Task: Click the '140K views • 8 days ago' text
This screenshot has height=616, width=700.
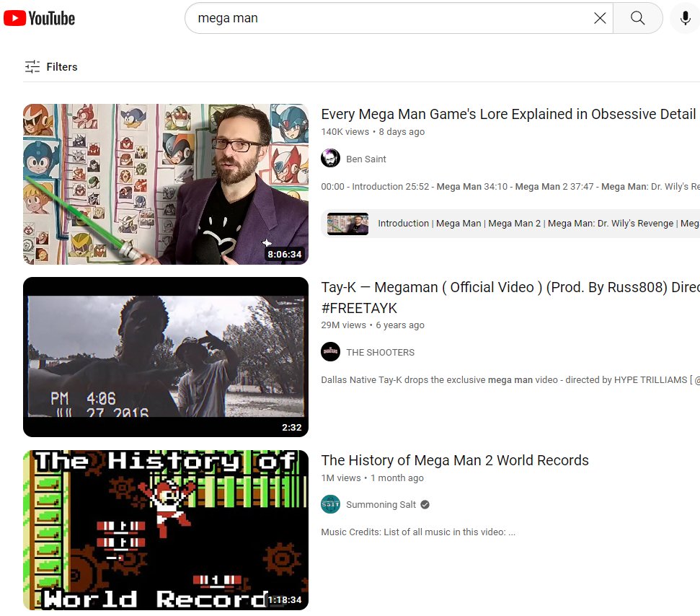Action: click(373, 132)
